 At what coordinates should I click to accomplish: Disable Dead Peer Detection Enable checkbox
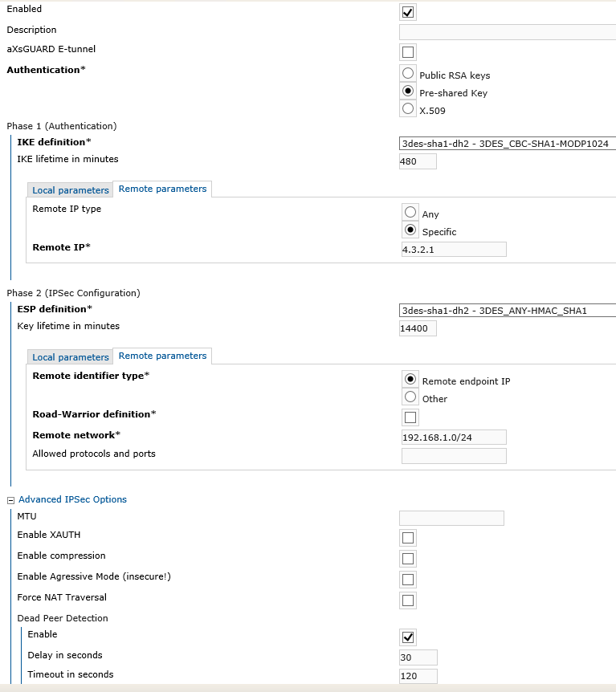pyautogui.click(x=407, y=637)
